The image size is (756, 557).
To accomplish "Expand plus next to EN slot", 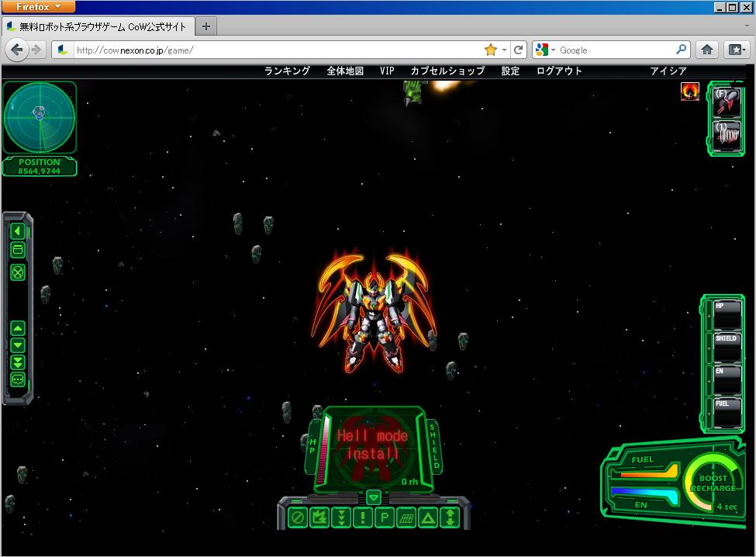I will coord(709,381).
